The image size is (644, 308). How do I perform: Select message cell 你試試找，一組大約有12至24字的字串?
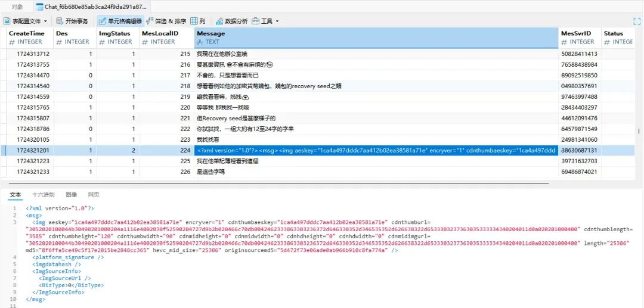coord(376,129)
